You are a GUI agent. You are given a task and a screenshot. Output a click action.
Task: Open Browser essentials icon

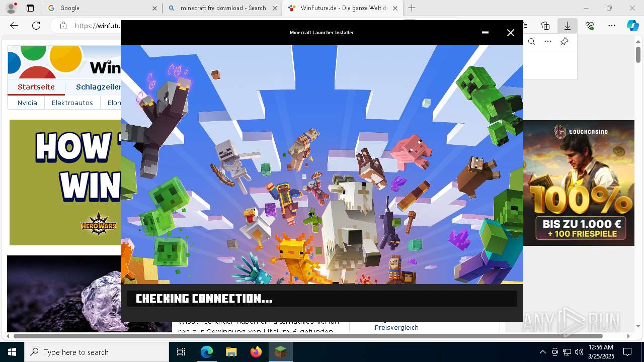(590, 26)
